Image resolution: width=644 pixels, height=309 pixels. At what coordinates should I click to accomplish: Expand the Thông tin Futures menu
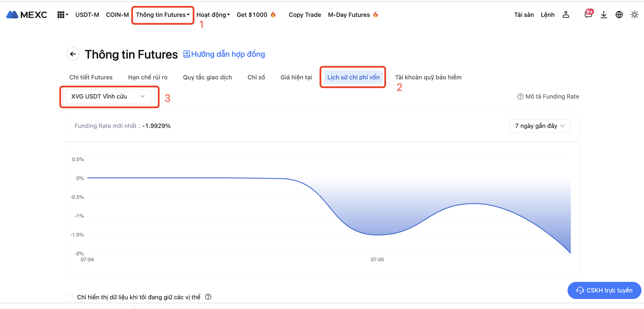163,15
